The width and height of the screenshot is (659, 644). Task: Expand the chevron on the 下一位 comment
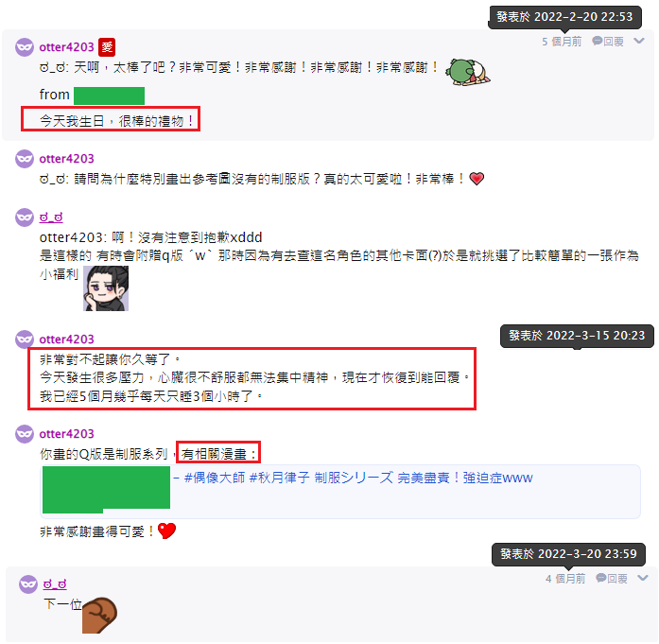pos(643,578)
